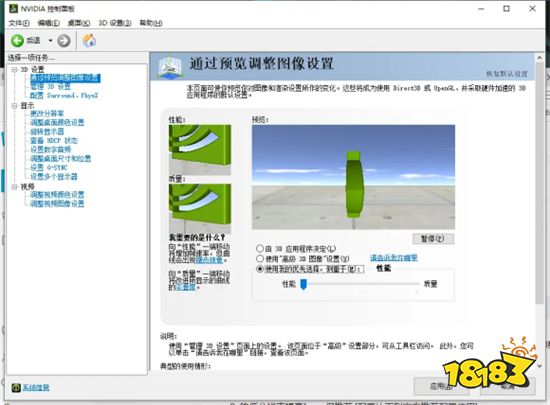Click the 性能–质量 slider handle
This screenshot has height=405, width=550.
pos(304,284)
